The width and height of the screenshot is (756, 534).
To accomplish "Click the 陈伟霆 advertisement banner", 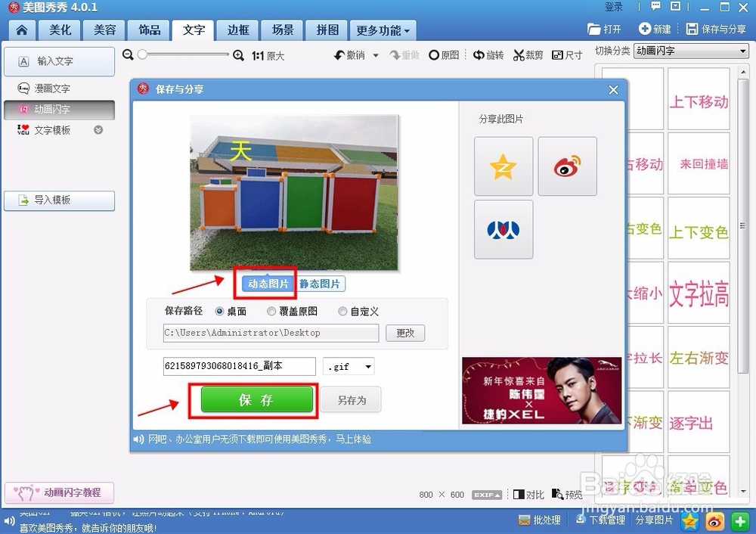I will [x=541, y=391].
